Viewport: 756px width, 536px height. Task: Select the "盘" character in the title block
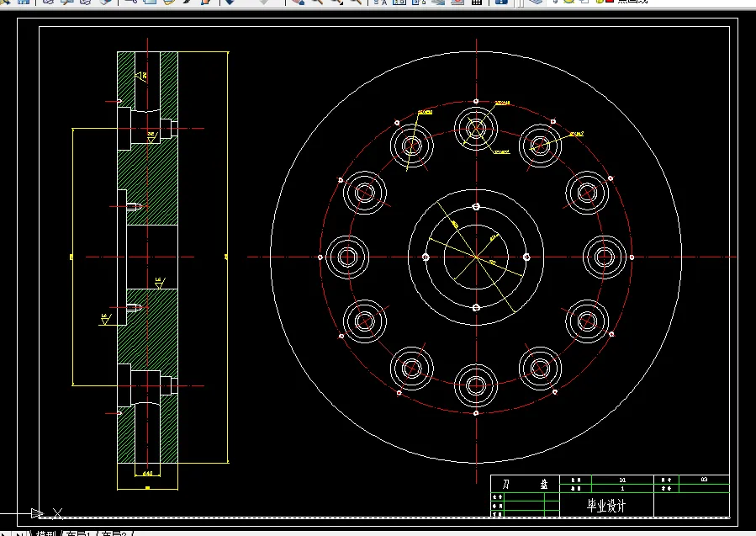click(x=544, y=484)
